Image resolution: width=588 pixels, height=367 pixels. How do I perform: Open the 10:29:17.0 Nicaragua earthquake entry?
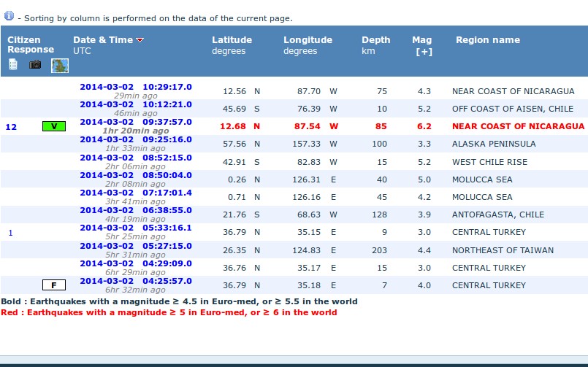point(136,87)
